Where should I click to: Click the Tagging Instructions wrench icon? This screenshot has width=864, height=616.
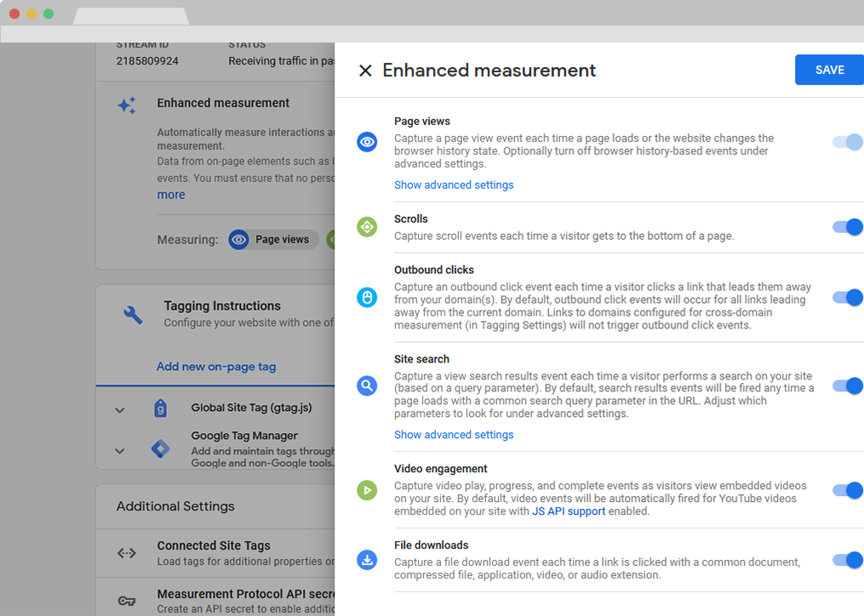point(133,315)
